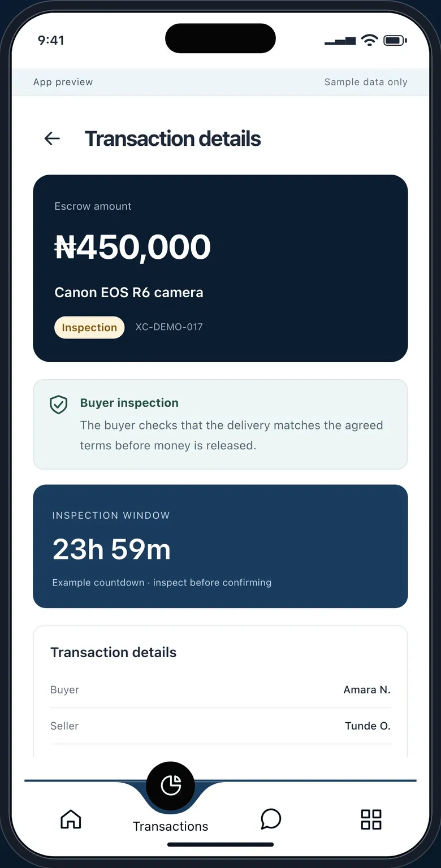Tap the 23h 59m inspection countdown

click(x=111, y=549)
